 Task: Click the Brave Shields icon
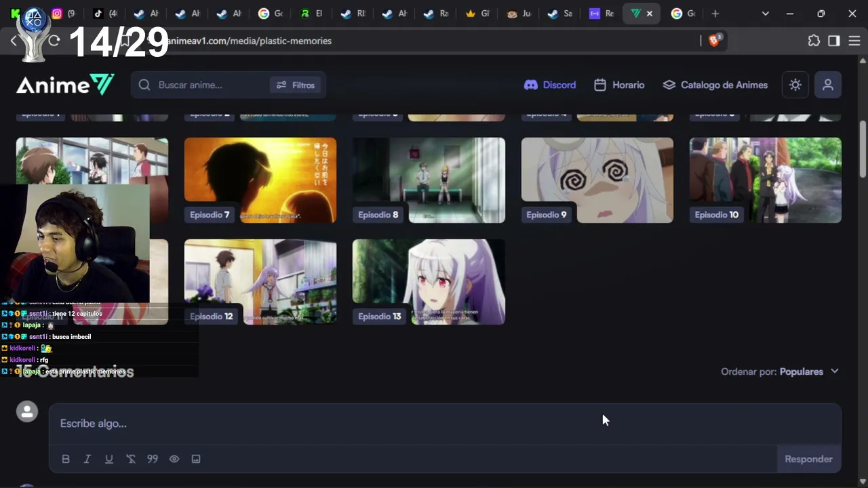pos(714,41)
